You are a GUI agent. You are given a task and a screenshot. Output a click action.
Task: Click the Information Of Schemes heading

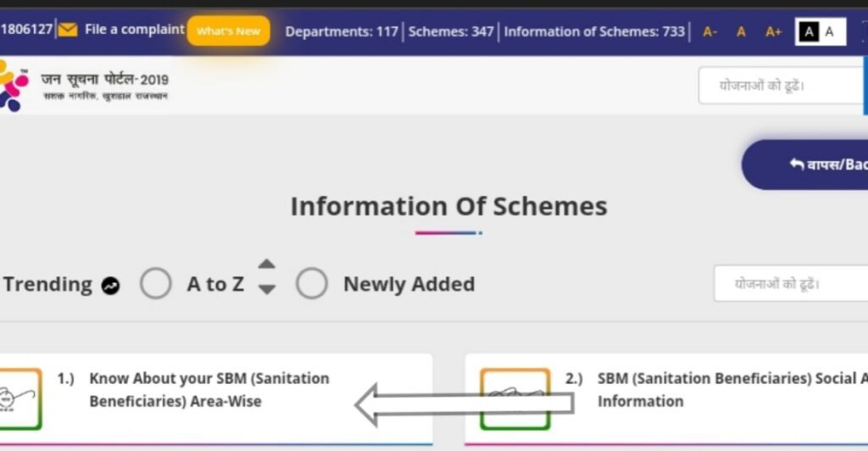coord(449,206)
